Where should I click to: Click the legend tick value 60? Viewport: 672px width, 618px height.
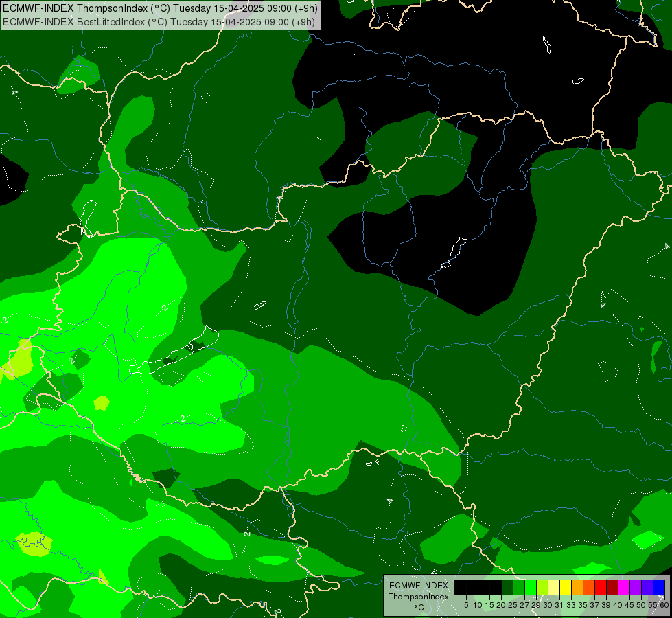[664, 605]
